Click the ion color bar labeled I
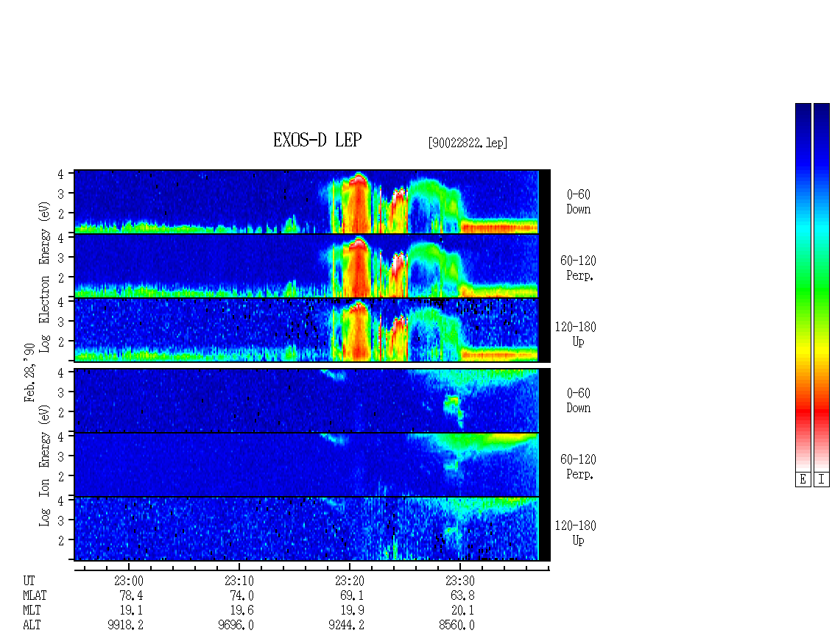 click(822, 287)
